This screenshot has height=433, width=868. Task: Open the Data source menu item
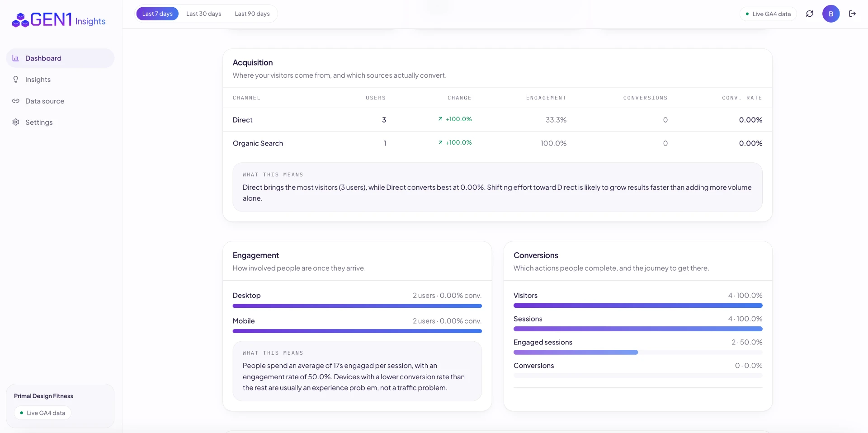60,101
